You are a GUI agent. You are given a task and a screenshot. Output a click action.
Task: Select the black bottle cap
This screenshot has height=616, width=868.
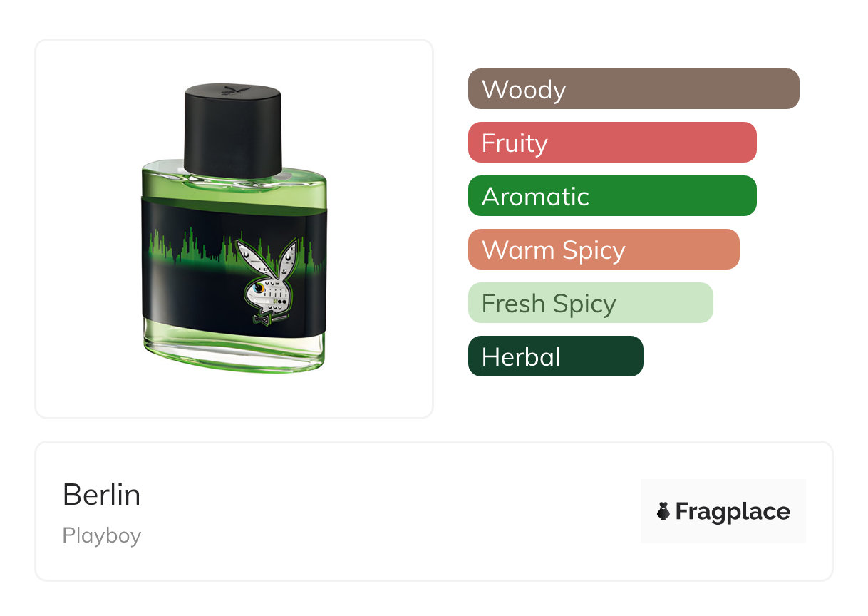tap(232, 130)
